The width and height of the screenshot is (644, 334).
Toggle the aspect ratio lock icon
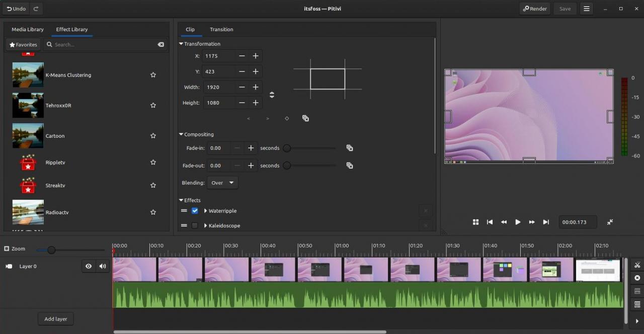coord(272,95)
